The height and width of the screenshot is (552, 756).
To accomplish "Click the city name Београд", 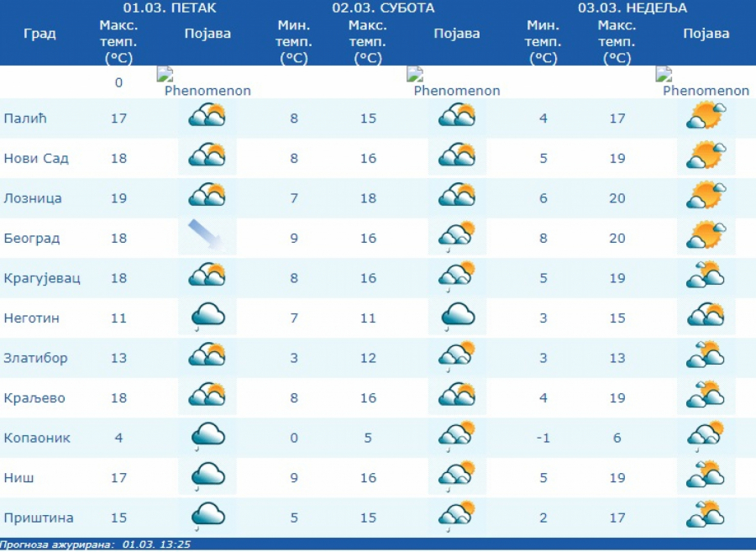I will [32, 239].
